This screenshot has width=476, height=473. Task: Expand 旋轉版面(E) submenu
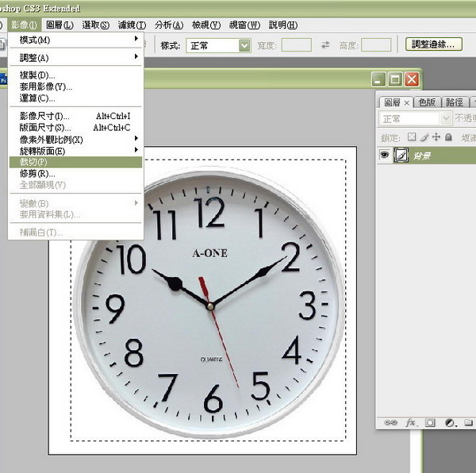(x=75, y=151)
